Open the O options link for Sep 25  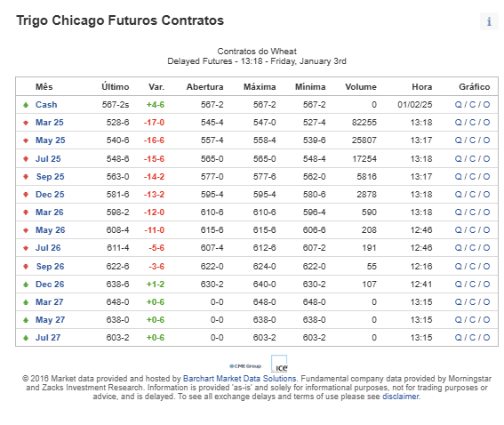(486, 177)
